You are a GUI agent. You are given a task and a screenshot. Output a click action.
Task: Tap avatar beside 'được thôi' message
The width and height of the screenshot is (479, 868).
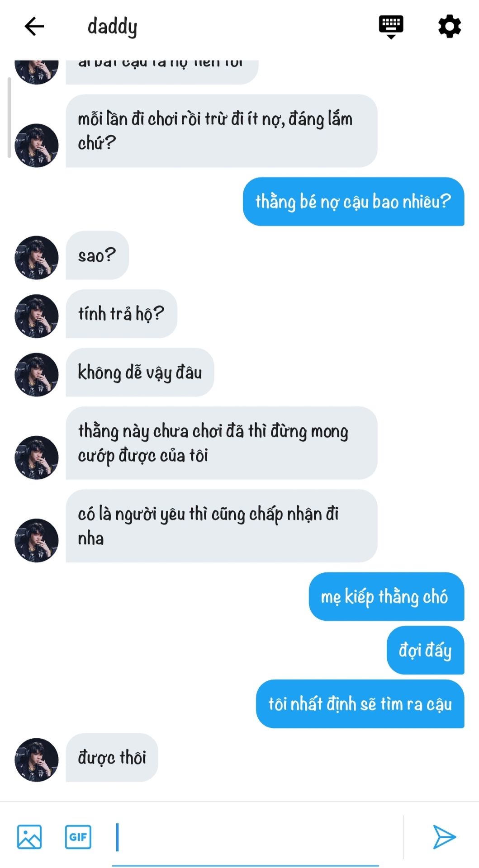tap(37, 759)
